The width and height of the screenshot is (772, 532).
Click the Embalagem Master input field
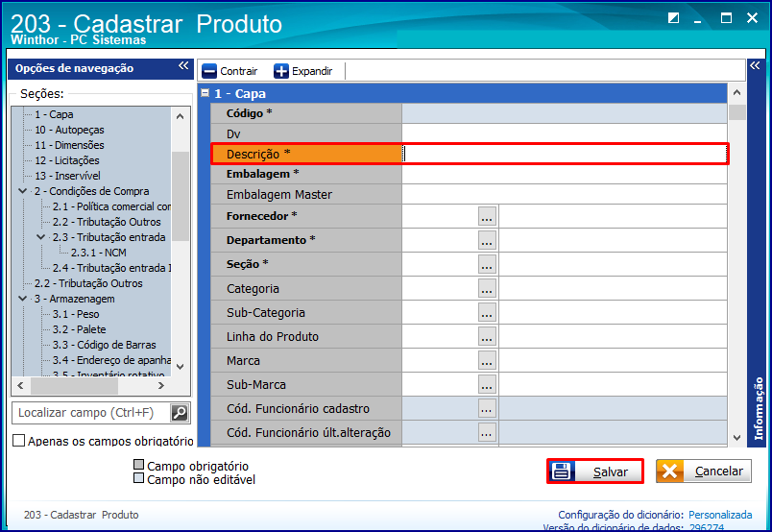point(565,195)
